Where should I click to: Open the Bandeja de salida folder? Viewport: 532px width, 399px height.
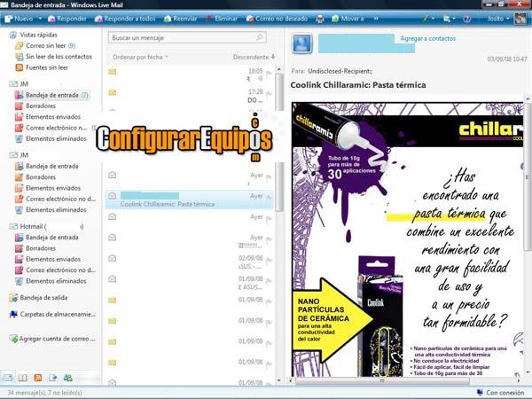[x=38, y=298]
